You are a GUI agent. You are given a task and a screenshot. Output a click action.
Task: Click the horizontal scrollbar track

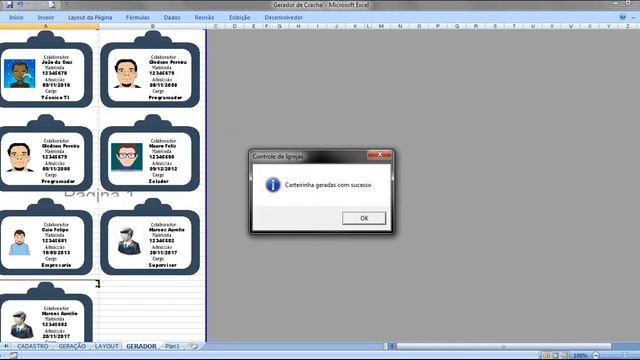tap(504, 346)
